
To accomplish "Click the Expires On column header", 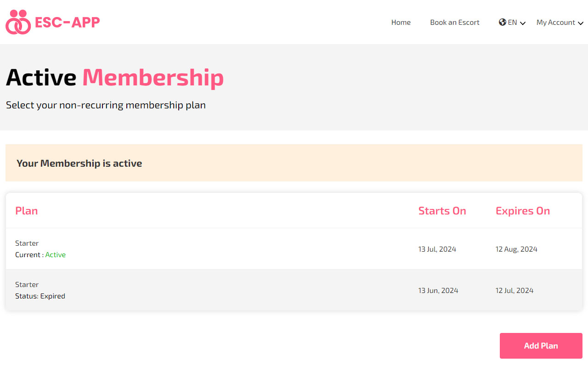I will 523,211.
